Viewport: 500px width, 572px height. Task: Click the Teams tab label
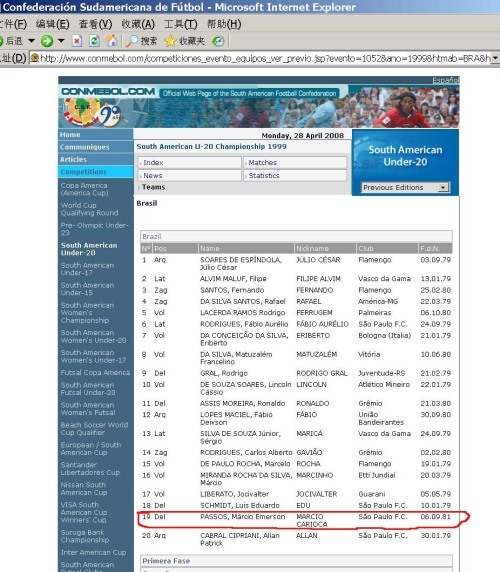click(x=154, y=187)
